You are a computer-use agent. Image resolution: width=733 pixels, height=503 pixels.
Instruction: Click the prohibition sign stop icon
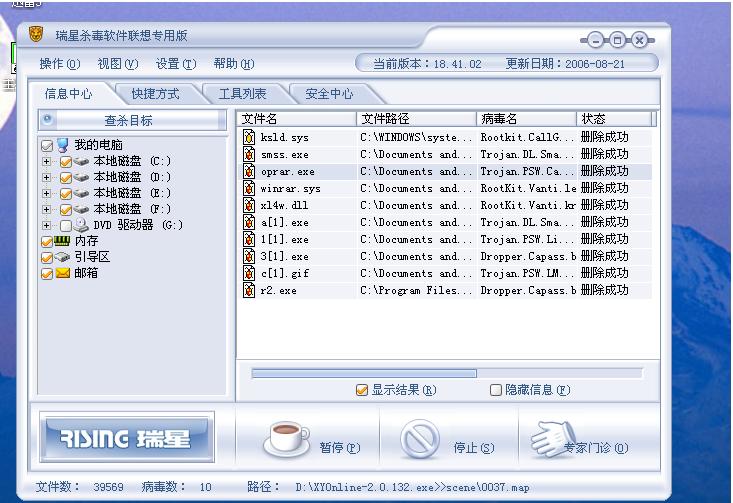(x=419, y=438)
